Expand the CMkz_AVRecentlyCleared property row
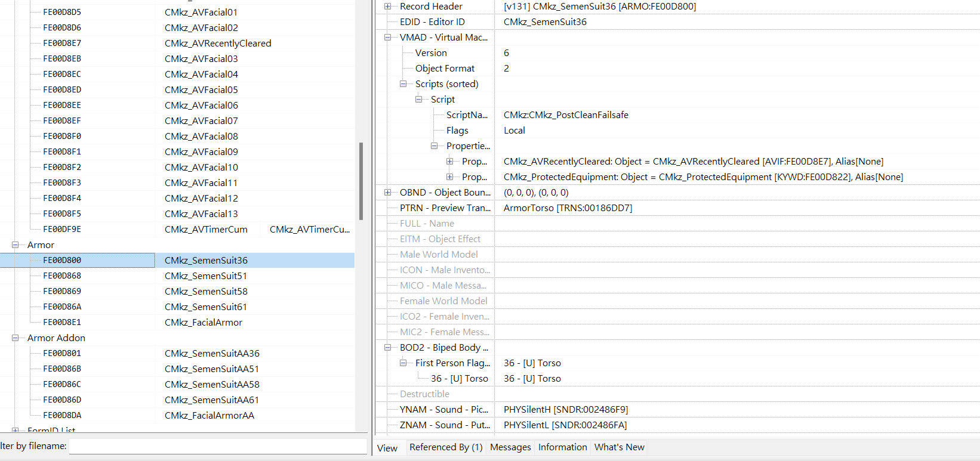Viewport: 980px width, 461px height. (x=449, y=162)
